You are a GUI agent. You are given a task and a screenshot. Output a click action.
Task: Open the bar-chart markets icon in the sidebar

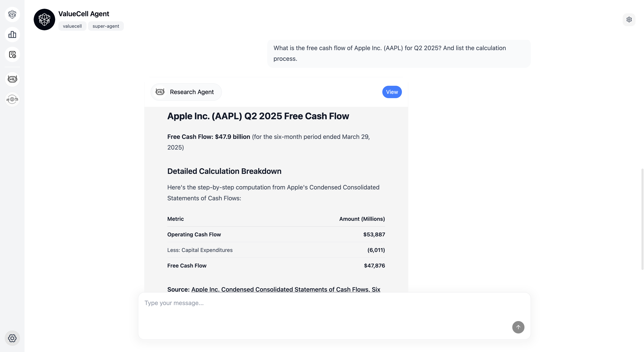point(12,35)
